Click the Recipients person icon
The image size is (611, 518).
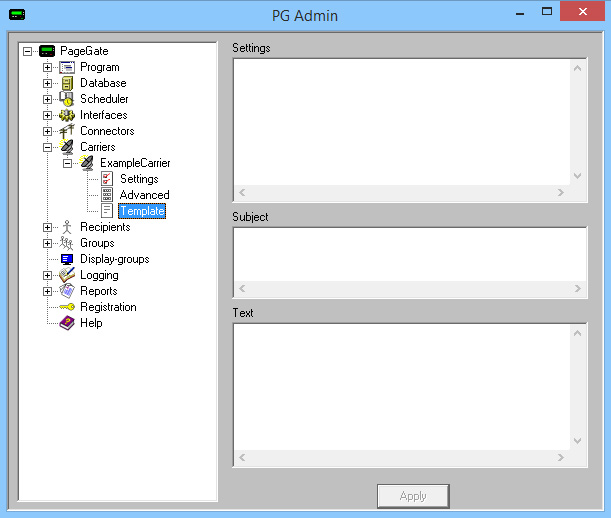coord(67,227)
